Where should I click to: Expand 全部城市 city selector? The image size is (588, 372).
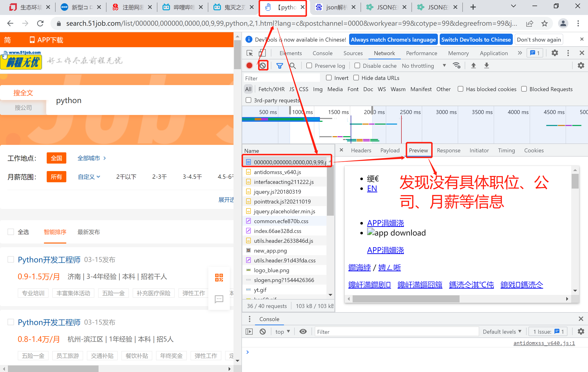[92, 158]
